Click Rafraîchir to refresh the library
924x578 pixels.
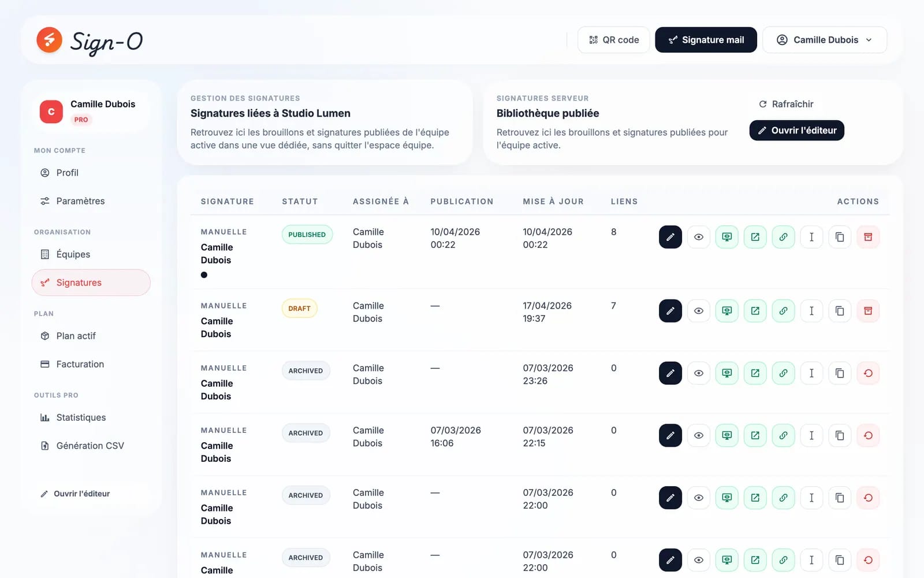click(x=786, y=104)
